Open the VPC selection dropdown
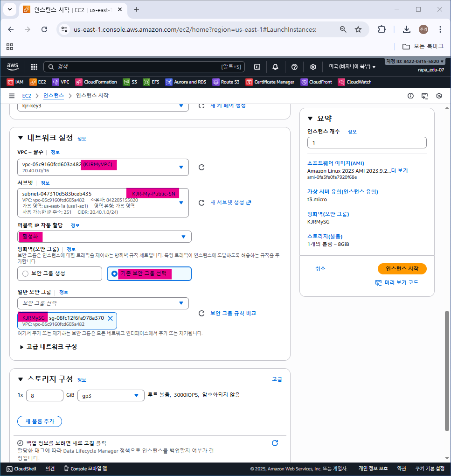 [103, 167]
